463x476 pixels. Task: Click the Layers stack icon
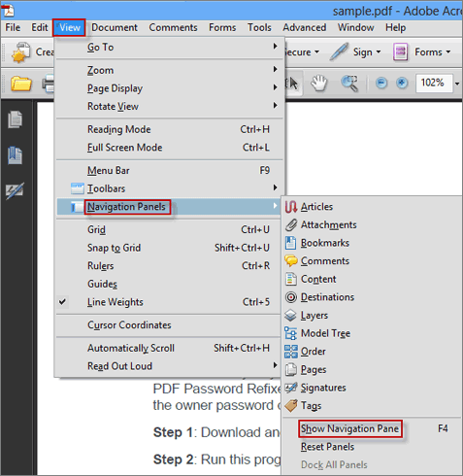point(290,316)
